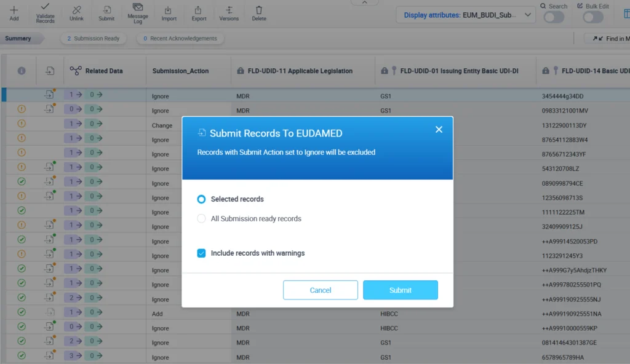630x364 pixels.
Task: Click Submit in the EUDAMED dialog
Action: pyautogui.click(x=400, y=290)
